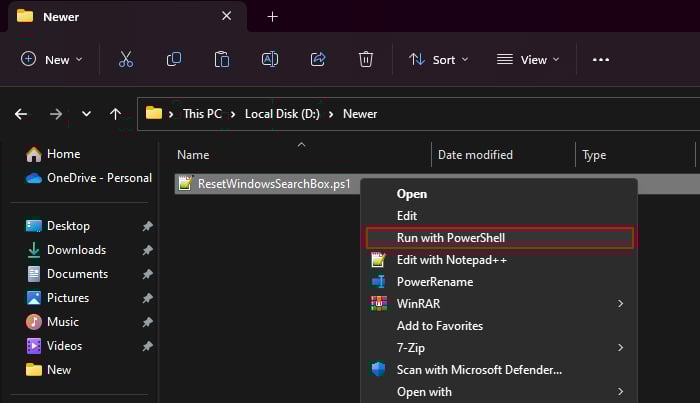Click Newer breadcrumb in address bar
Image resolution: width=700 pixels, height=403 pixels.
360,114
